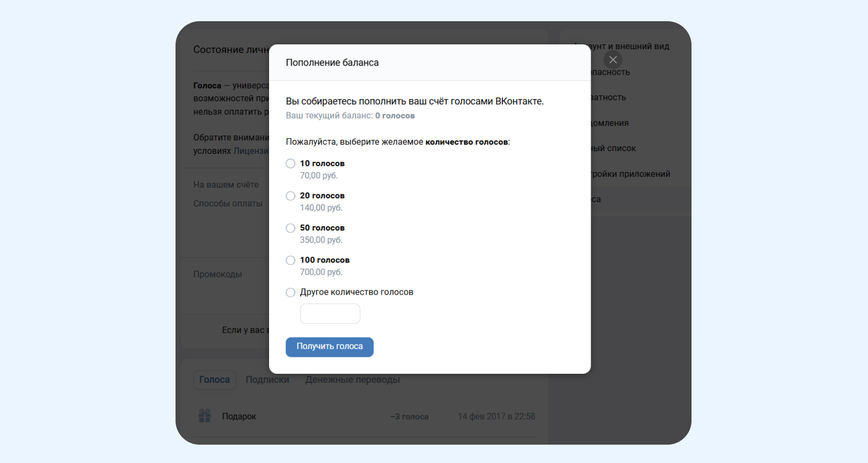Open Приватность in the sidebar

pyautogui.click(x=609, y=97)
